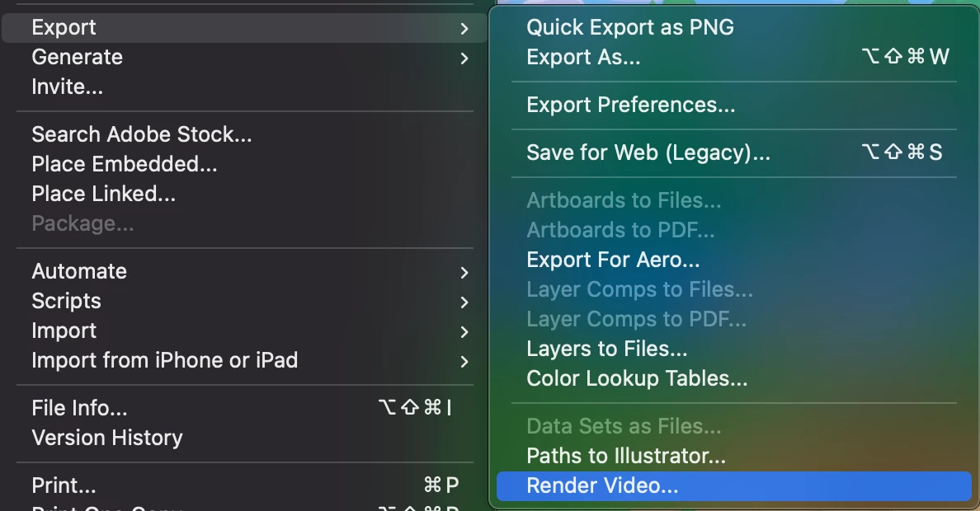
Task: Choose Paths to Illustrator...
Action: pos(733,456)
